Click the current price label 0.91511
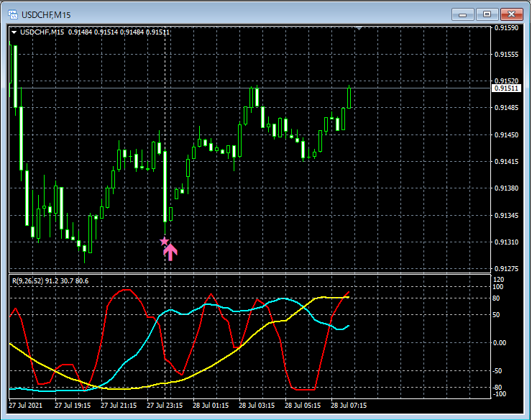 [x=506, y=88]
